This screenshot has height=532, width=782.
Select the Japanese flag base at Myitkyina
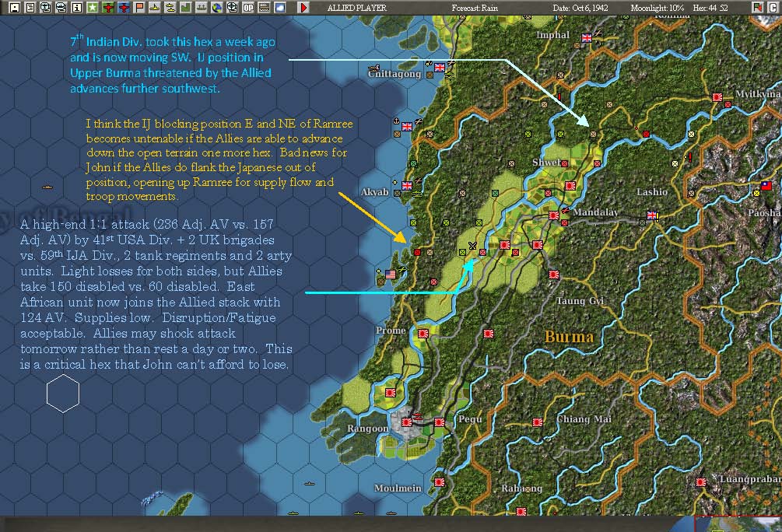(x=717, y=97)
